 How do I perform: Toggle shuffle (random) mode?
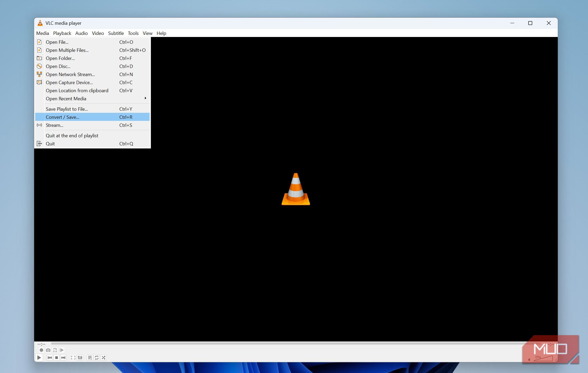point(103,358)
